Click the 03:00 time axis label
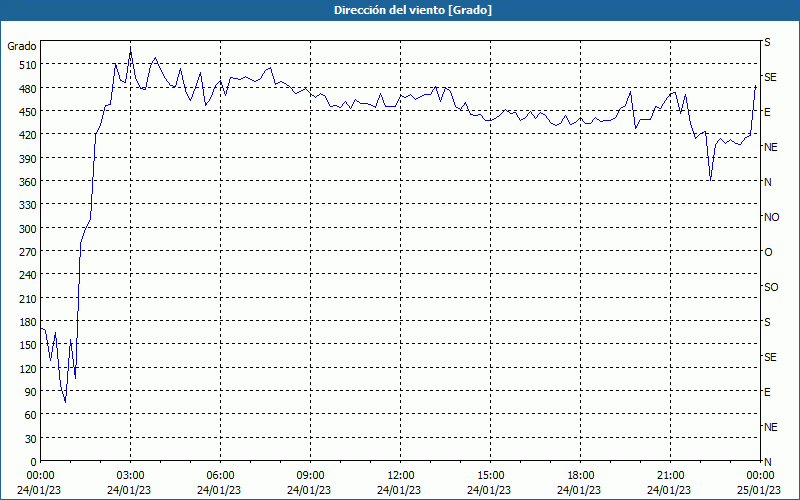The width and height of the screenshot is (800, 500). point(130,476)
